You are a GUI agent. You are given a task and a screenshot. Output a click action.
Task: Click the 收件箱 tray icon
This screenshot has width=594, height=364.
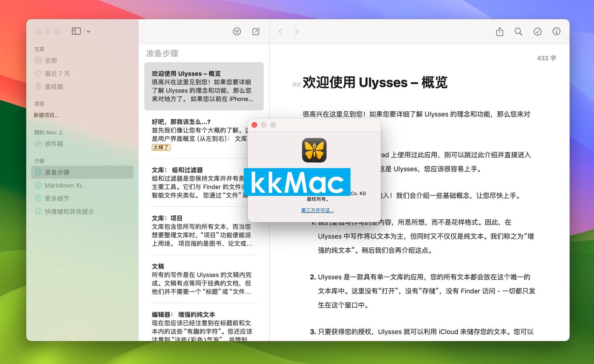click(x=38, y=143)
